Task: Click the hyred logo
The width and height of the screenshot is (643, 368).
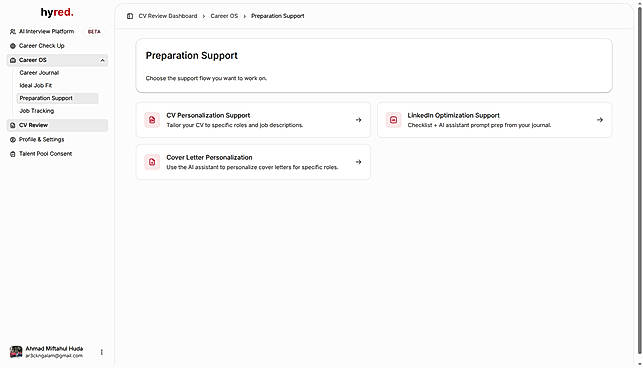Action: tap(57, 12)
